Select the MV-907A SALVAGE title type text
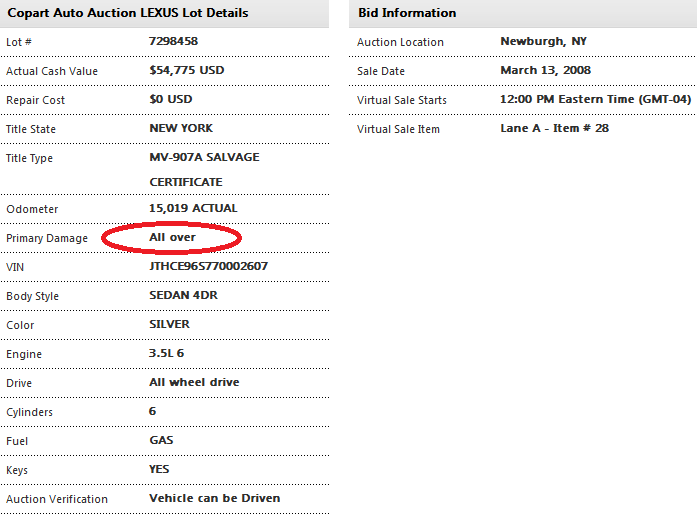Image resolution: width=697 pixels, height=514 pixels. tap(204, 158)
